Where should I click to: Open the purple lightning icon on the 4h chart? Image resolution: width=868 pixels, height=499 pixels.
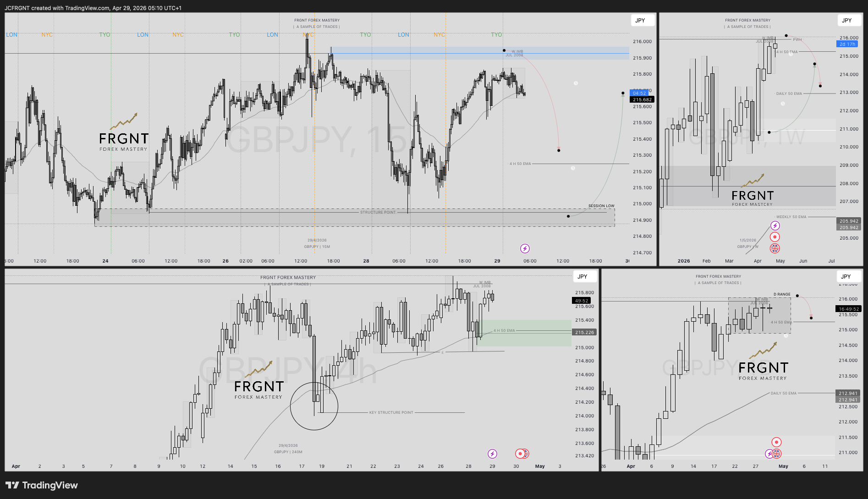tap(492, 454)
